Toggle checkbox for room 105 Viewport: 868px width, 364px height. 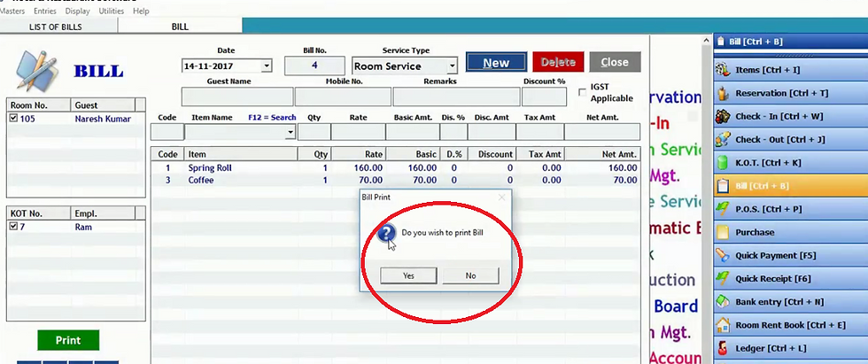click(14, 119)
